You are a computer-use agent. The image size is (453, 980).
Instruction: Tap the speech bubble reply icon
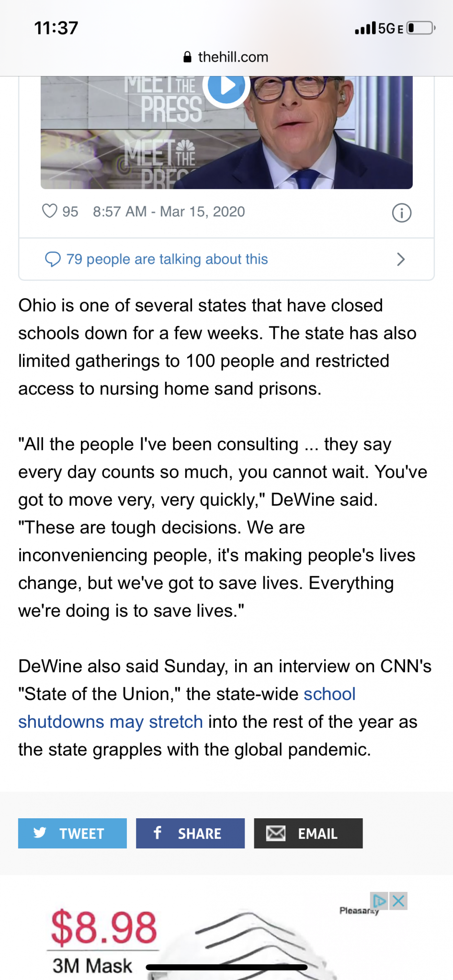click(x=53, y=259)
